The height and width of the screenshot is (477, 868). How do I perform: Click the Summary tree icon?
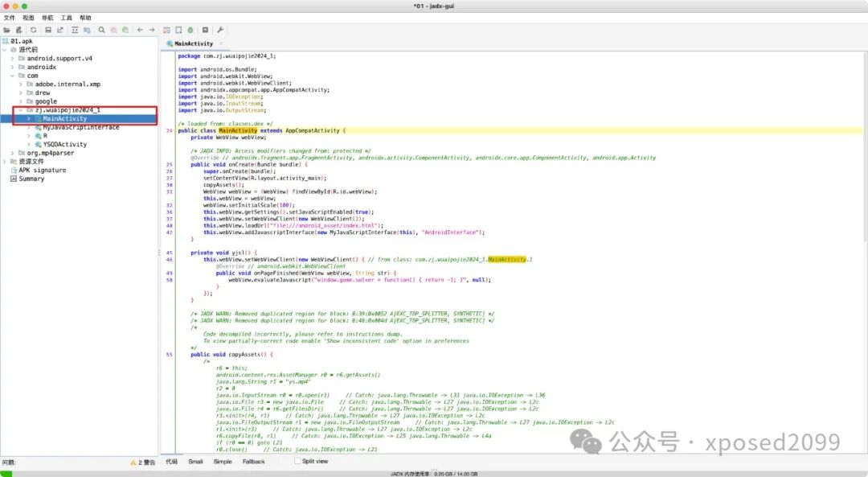click(x=14, y=179)
